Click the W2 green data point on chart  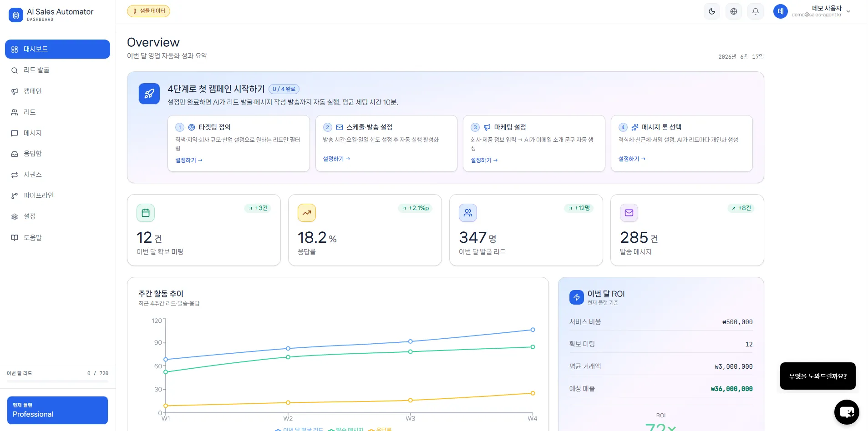tap(288, 357)
